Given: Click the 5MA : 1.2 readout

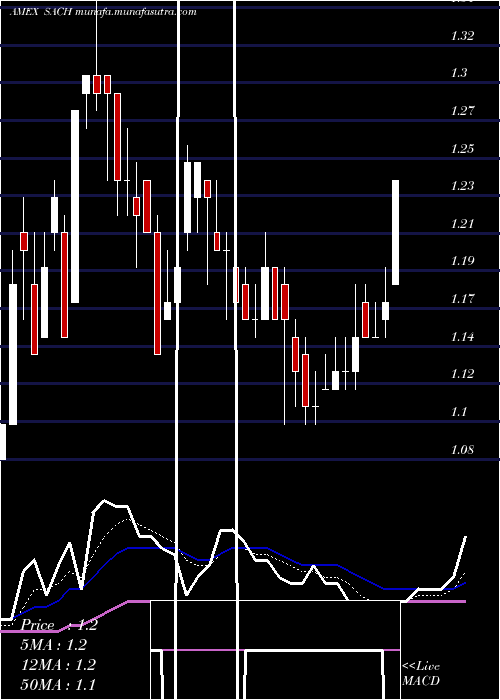Looking at the screenshot, I should tap(54, 645).
